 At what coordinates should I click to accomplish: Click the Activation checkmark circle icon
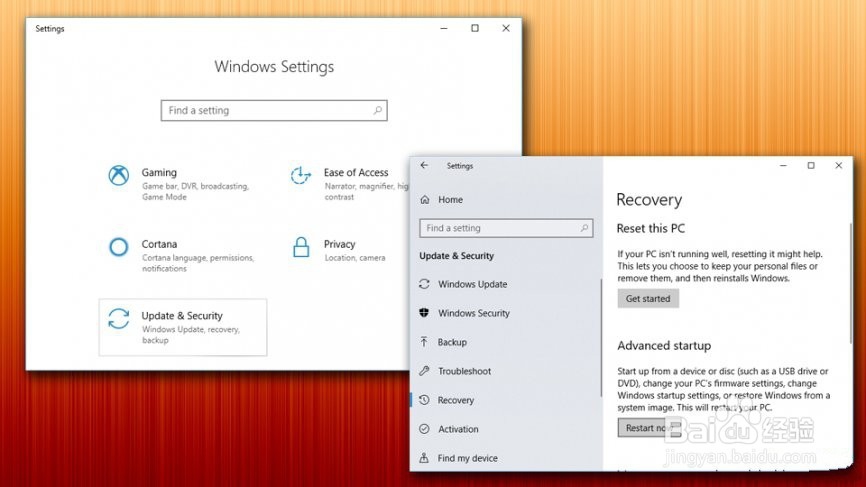click(x=424, y=428)
